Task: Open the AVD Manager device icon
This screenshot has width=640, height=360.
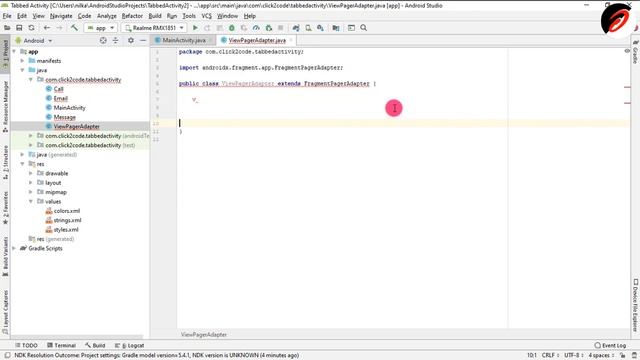Action: [x=308, y=28]
